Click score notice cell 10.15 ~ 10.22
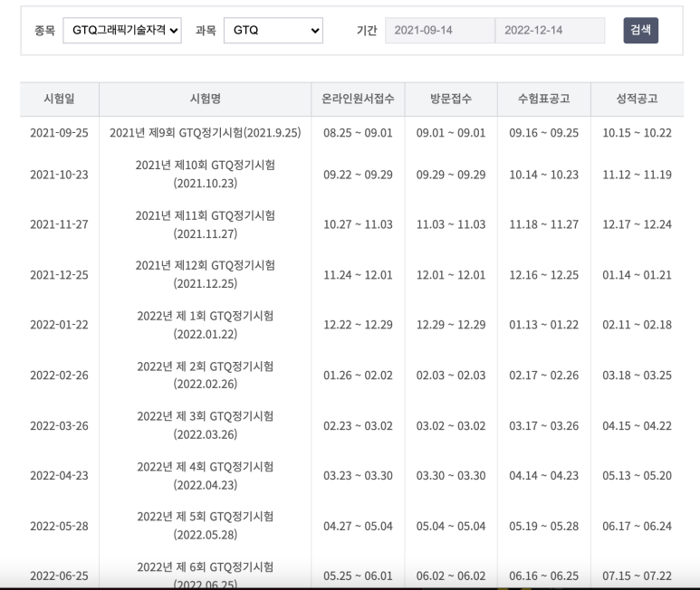This screenshot has height=590, width=700. 637,133
